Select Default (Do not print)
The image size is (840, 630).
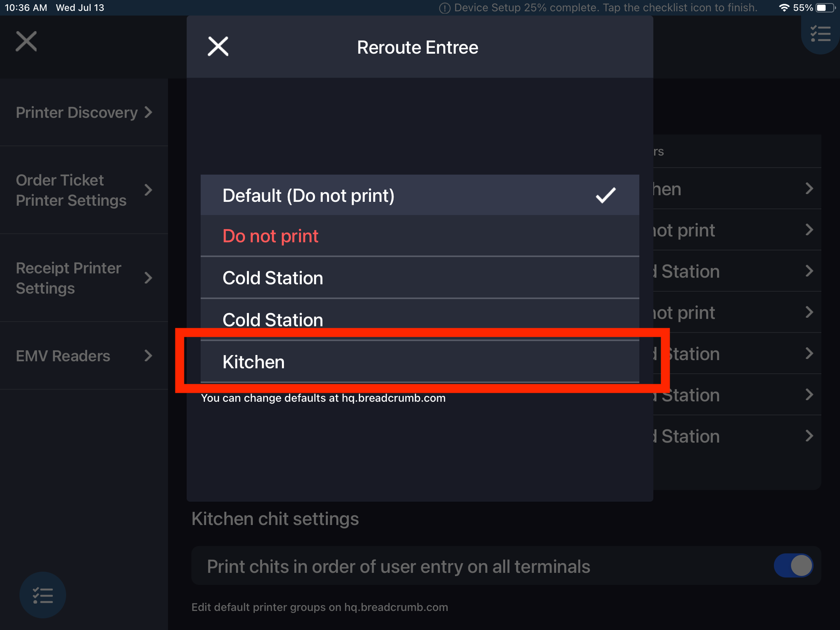308,196
